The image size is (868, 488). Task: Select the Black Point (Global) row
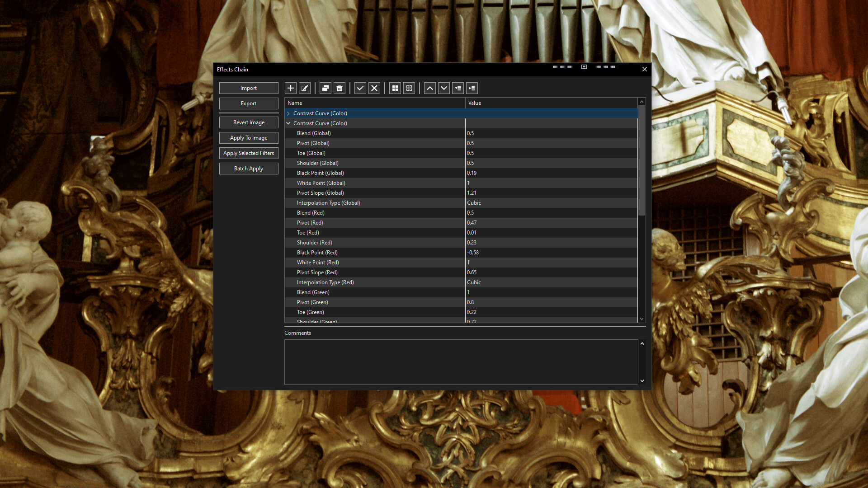coord(461,173)
